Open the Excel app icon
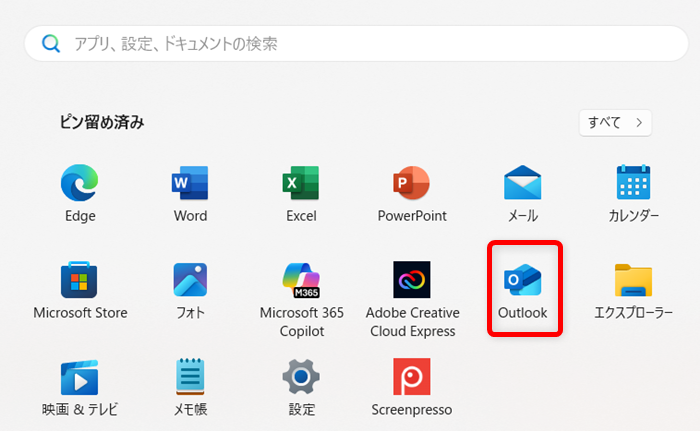This screenshot has width=700, height=431. pyautogui.click(x=301, y=185)
